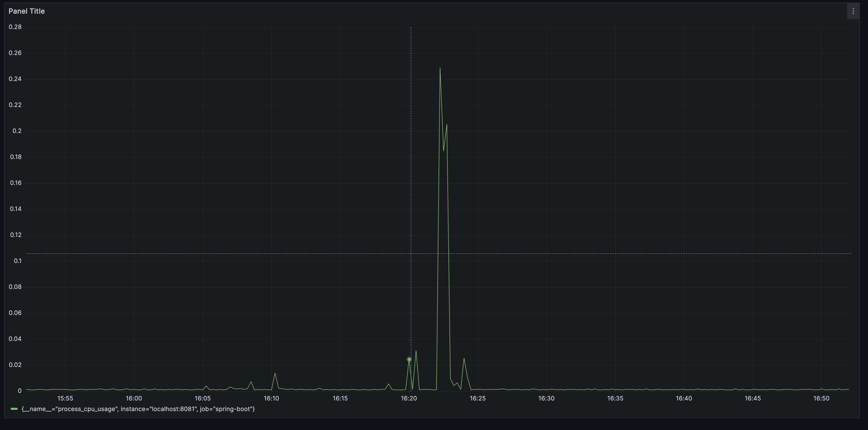The width and height of the screenshot is (868, 430).
Task: Click the 16:50 time axis label
Action: click(821, 398)
